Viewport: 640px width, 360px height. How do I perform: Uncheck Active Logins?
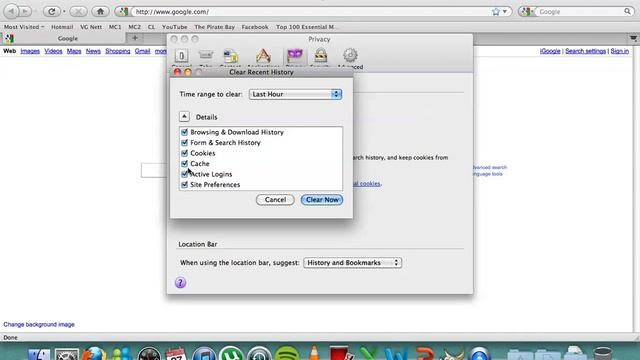184,174
